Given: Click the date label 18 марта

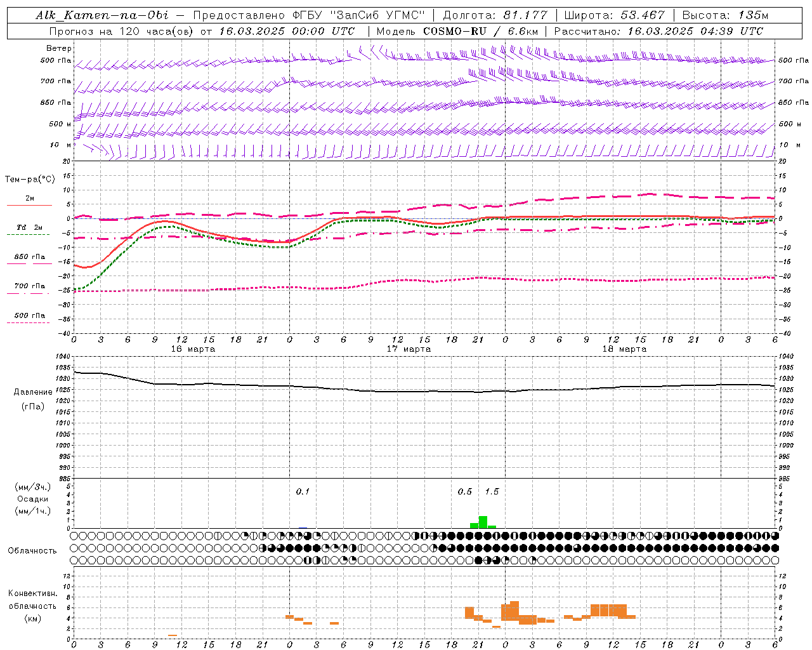Looking at the screenshot, I should (624, 349).
